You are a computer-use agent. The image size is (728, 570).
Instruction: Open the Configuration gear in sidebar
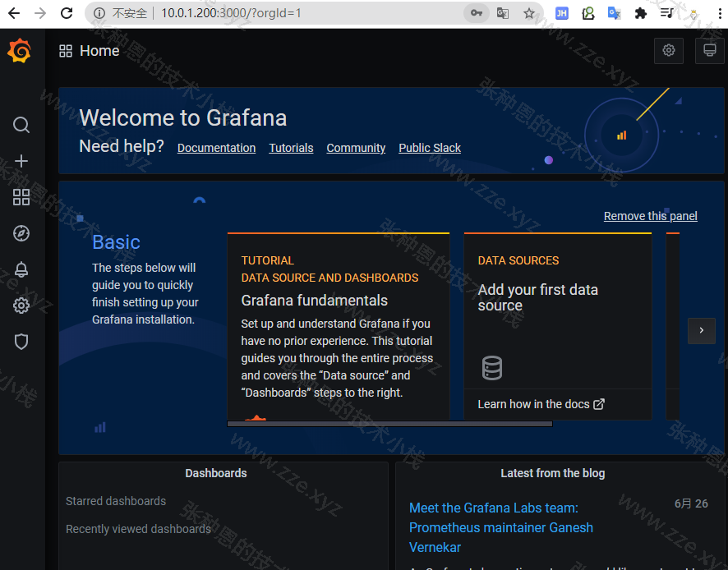21,306
